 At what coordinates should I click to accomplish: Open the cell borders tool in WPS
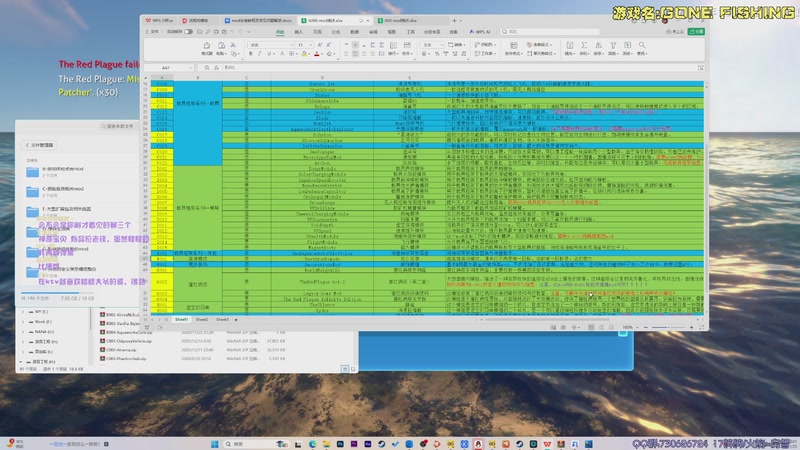291,54
